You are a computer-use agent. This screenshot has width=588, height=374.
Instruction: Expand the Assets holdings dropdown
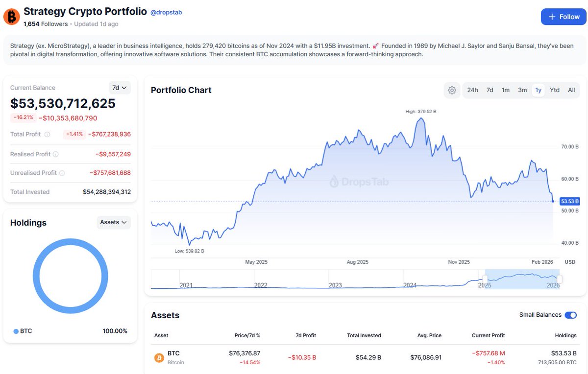click(x=114, y=222)
